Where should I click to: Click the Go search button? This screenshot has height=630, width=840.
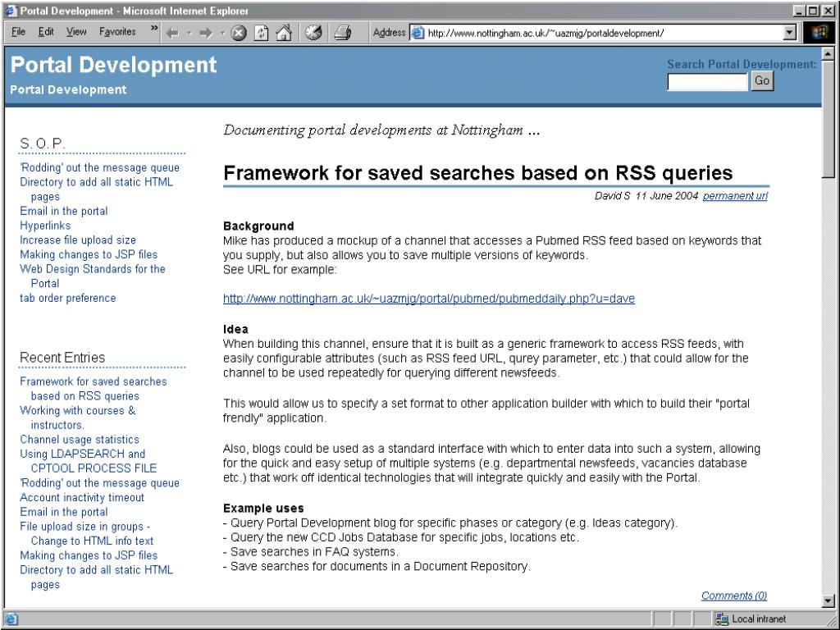tap(762, 81)
